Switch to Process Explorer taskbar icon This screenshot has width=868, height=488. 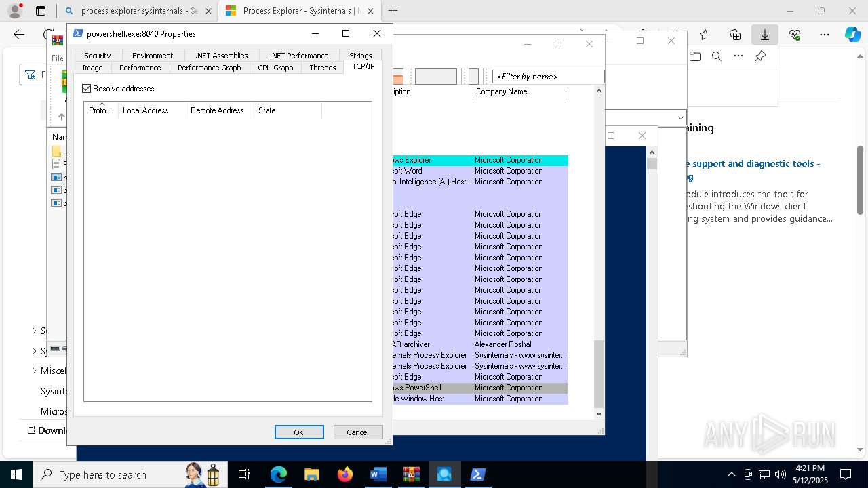tap(444, 474)
